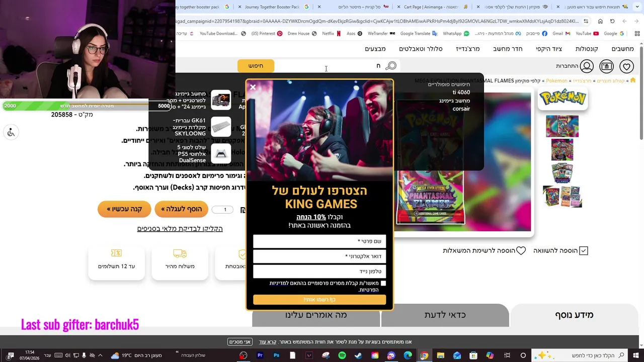This screenshot has height=362, width=644.
Task: Open the מחשבים menu category
Action: 622,49
